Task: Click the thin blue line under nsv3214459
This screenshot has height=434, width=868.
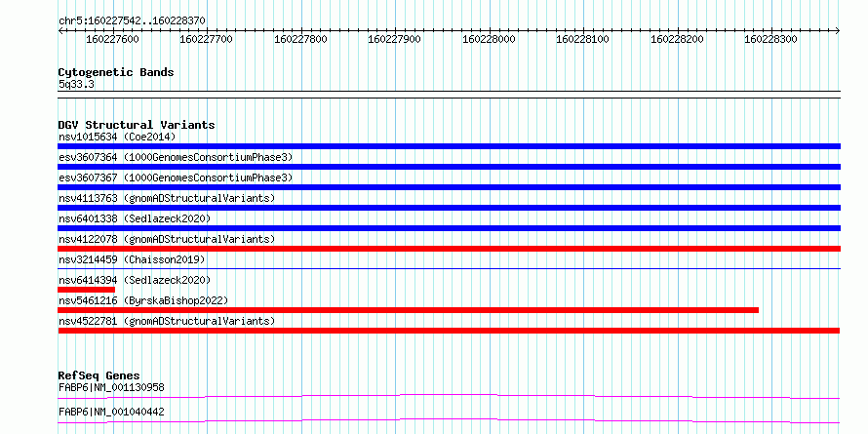Action: 449,268
